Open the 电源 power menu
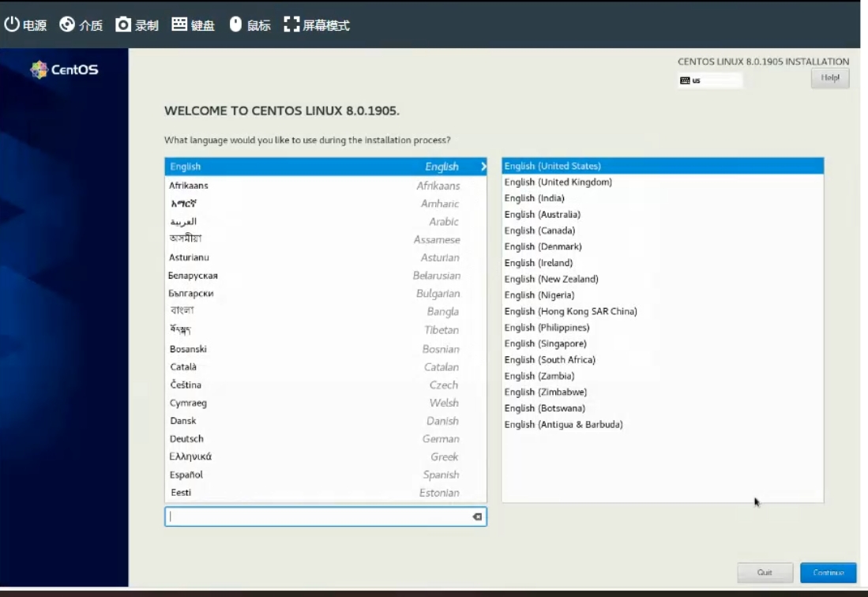Image resolution: width=868 pixels, height=597 pixels. (25, 25)
